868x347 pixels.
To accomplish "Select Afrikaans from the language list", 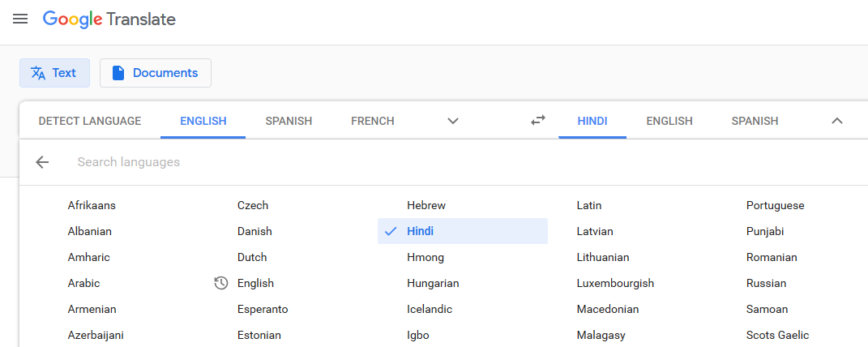I will (92, 205).
